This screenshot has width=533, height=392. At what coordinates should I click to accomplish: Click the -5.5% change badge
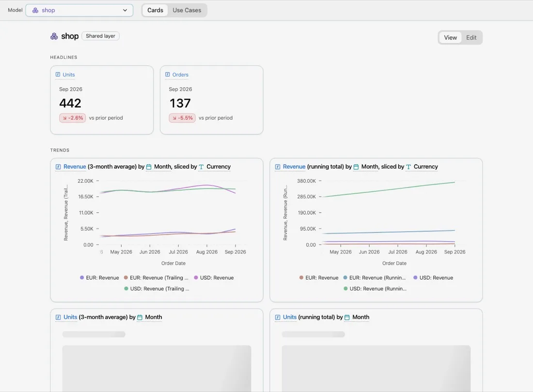(x=182, y=118)
